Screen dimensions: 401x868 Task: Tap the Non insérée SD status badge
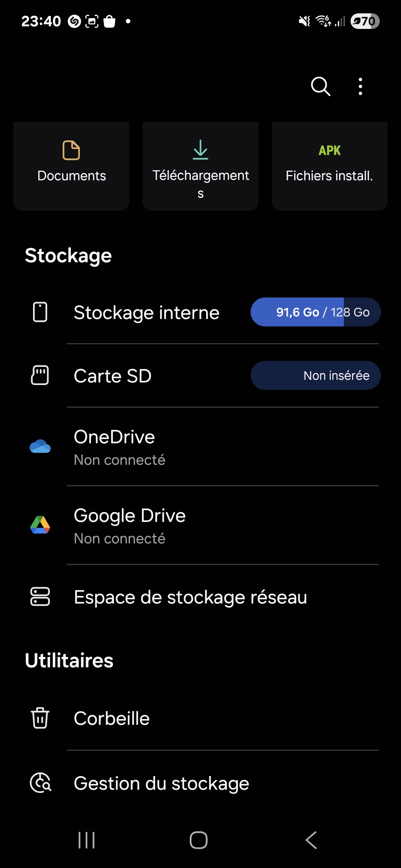pyautogui.click(x=315, y=375)
